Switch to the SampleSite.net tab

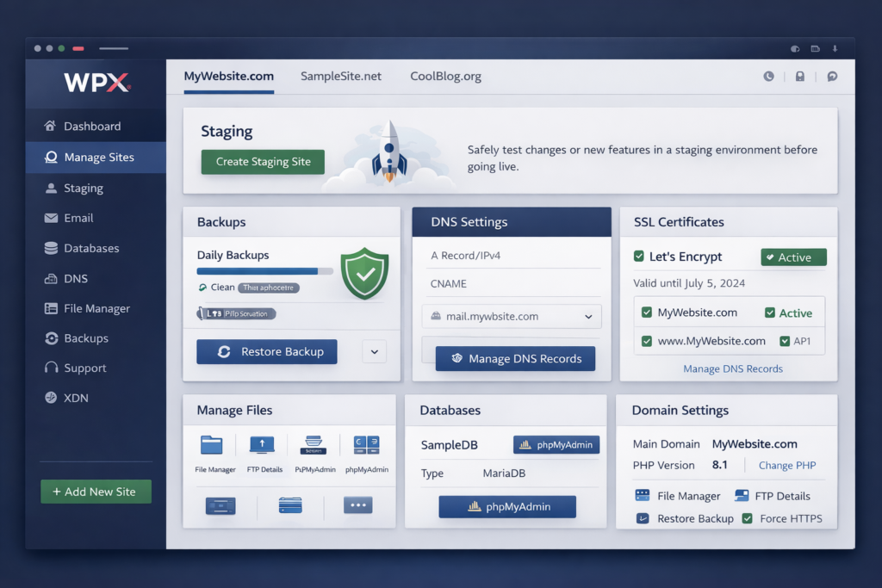click(340, 76)
